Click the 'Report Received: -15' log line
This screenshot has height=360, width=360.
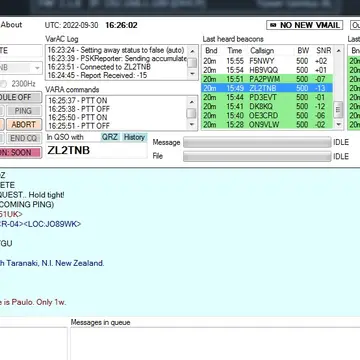pyautogui.click(x=97, y=75)
